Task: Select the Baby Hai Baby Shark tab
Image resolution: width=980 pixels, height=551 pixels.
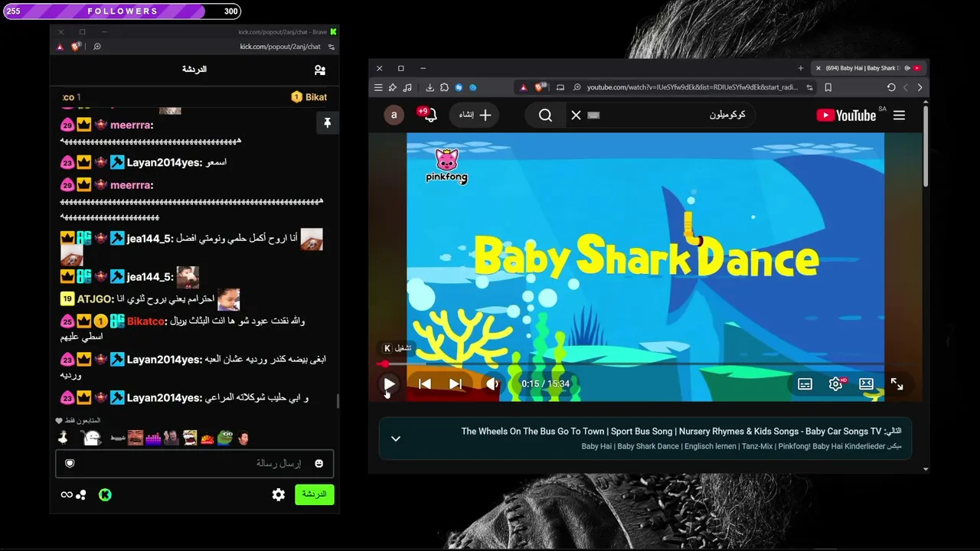Action: [x=869, y=68]
